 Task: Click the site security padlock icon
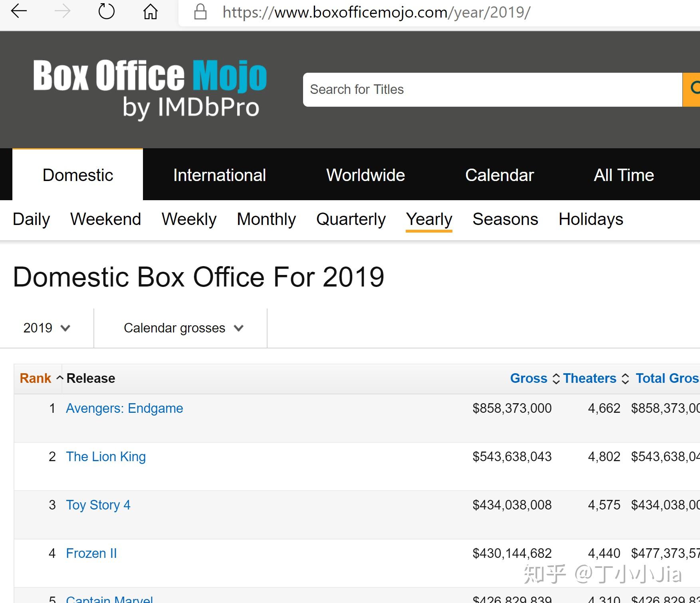pyautogui.click(x=200, y=12)
